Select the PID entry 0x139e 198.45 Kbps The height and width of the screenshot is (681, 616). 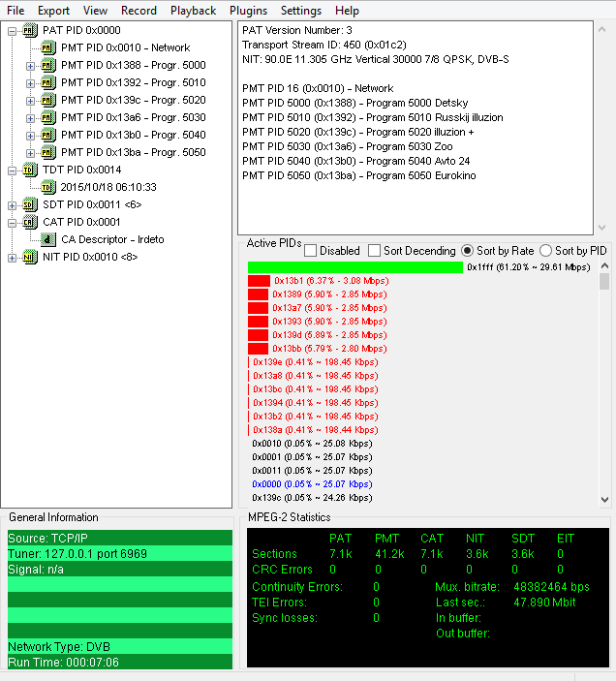[x=316, y=362]
